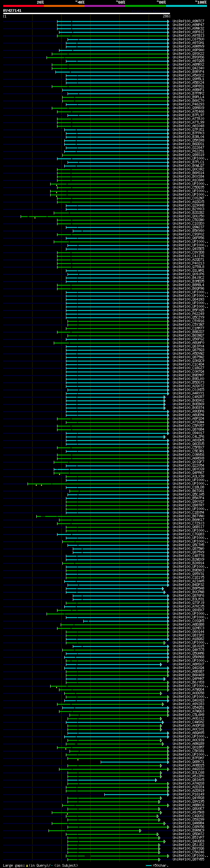Select UniRef100_B9RYF4 row label
This screenshot has height=868, width=210.
point(188,72)
